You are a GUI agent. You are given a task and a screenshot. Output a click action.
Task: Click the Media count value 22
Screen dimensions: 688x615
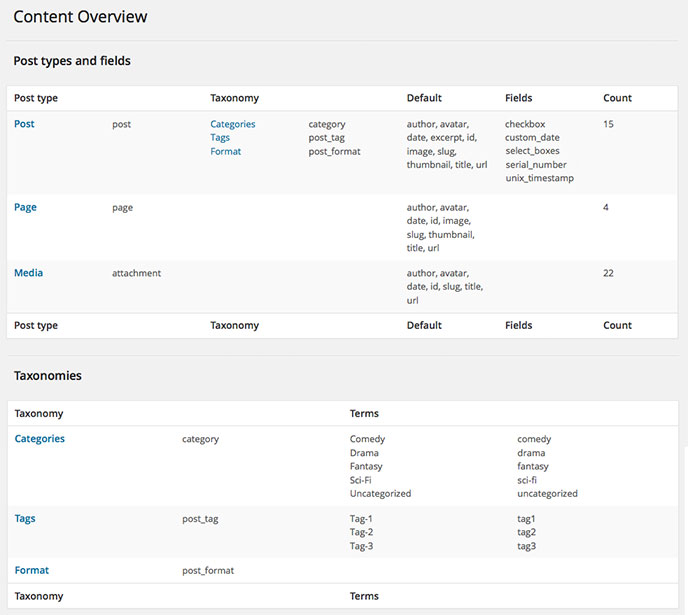tap(609, 273)
